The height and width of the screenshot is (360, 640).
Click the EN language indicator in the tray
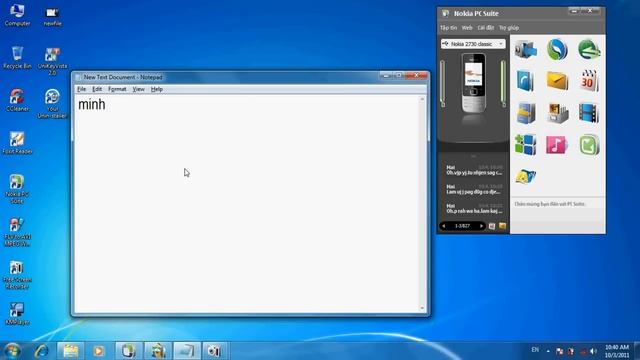click(x=535, y=350)
